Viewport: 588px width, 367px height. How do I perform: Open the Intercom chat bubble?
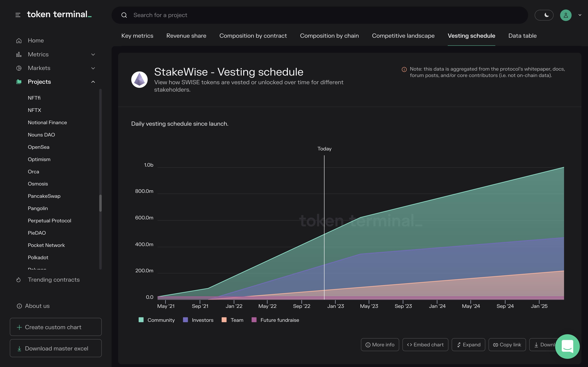click(x=568, y=346)
